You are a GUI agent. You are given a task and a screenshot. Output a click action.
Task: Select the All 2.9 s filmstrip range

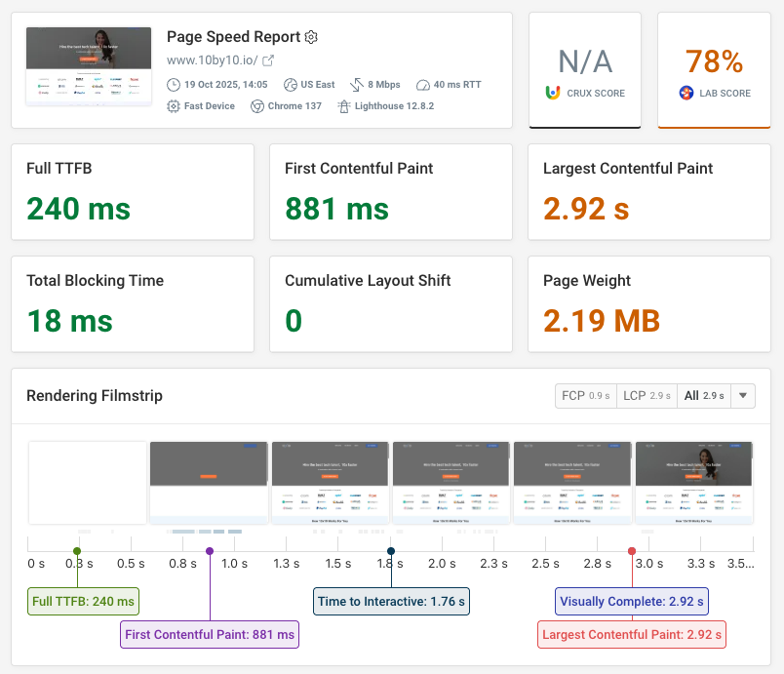pyautogui.click(x=704, y=396)
